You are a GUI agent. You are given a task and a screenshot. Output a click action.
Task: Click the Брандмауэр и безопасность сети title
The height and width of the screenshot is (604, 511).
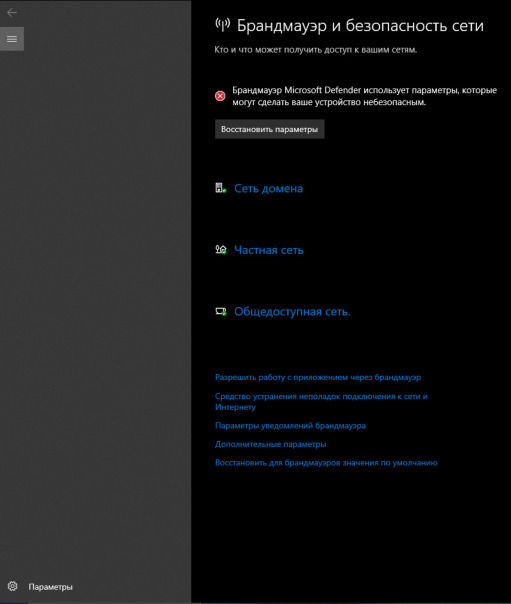click(360, 25)
